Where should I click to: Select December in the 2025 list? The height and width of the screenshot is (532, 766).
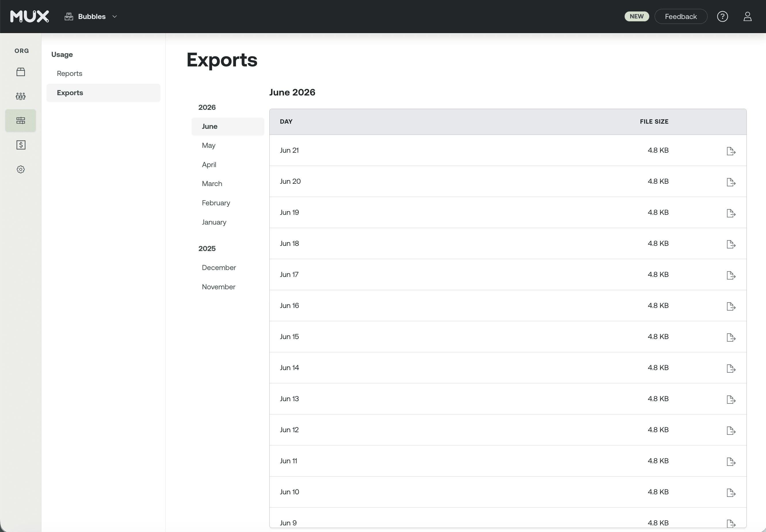(x=219, y=268)
